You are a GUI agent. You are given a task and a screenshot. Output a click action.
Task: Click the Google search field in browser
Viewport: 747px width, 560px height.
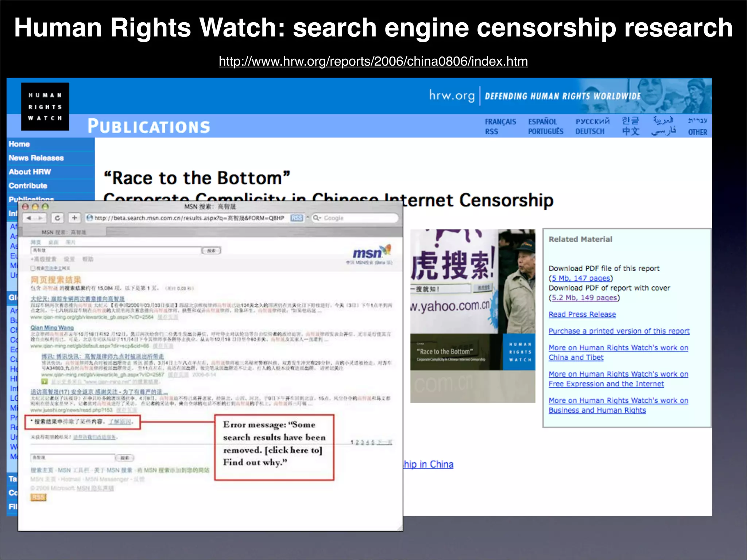tap(354, 218)
